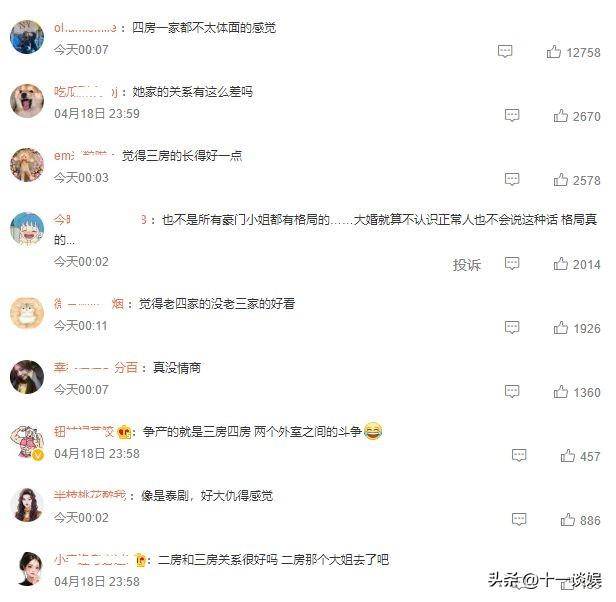Click username ending in 分百
This screenshot has width=616, height=602.
(x=96, y=368)
